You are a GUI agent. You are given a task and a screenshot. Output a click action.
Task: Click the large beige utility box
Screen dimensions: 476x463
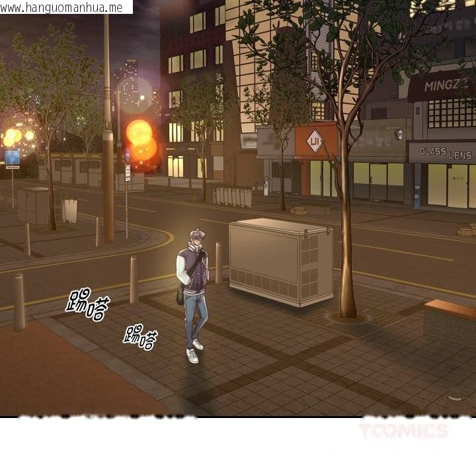280,261
